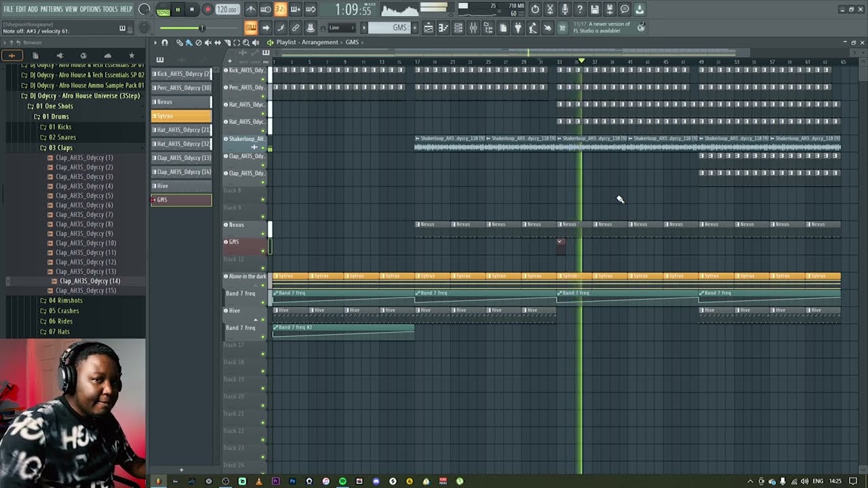Open the Piano roll view icon
This screenshot has width=868, height=488.
(x=443, y=28)
